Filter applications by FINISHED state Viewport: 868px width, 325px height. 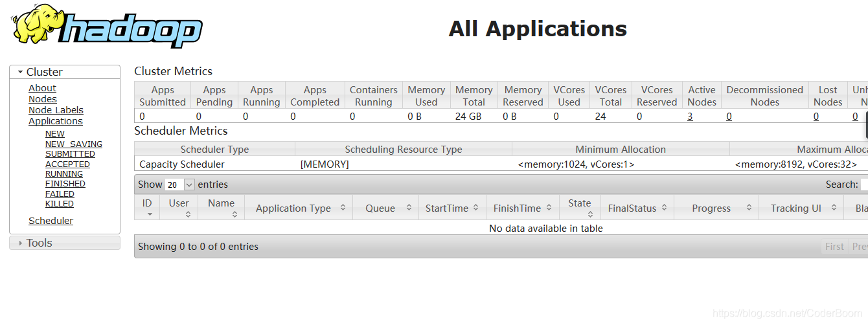tap(65, 184)
